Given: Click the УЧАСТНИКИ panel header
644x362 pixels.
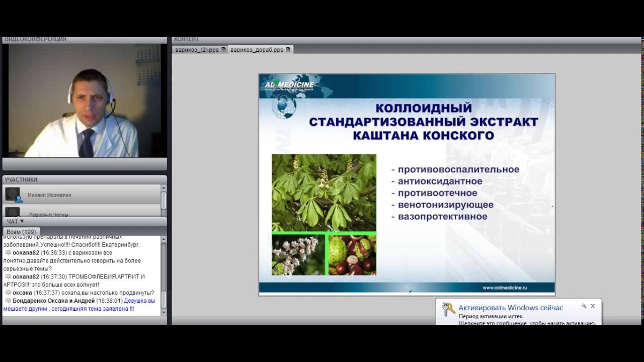Looking at the screenshot, I should coord(85,179).
